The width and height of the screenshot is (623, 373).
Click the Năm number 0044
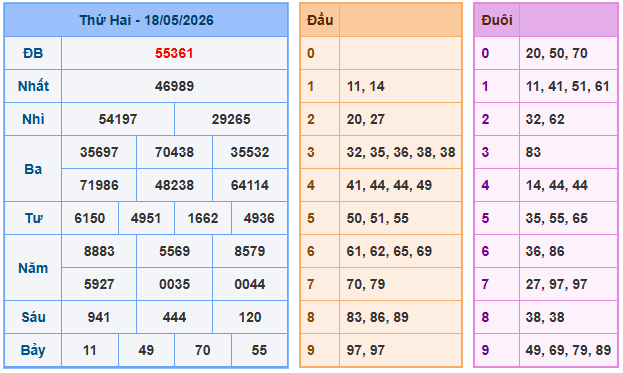250,284
